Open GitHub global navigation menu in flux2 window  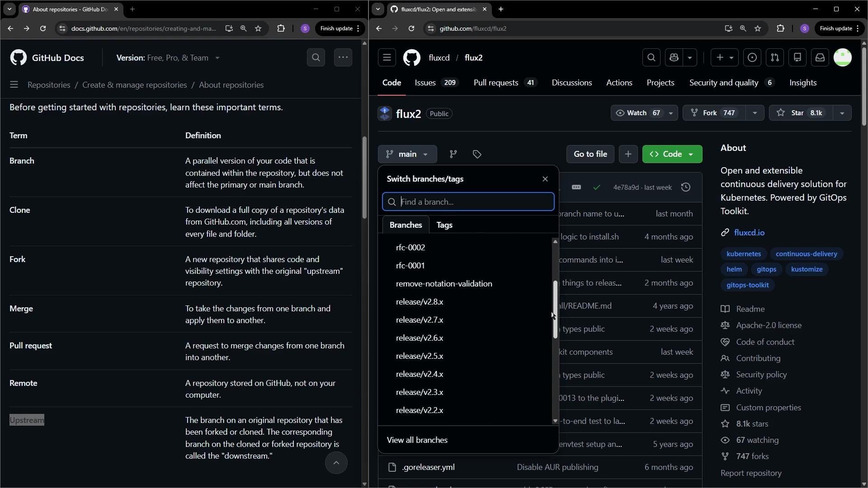(387, 57)
